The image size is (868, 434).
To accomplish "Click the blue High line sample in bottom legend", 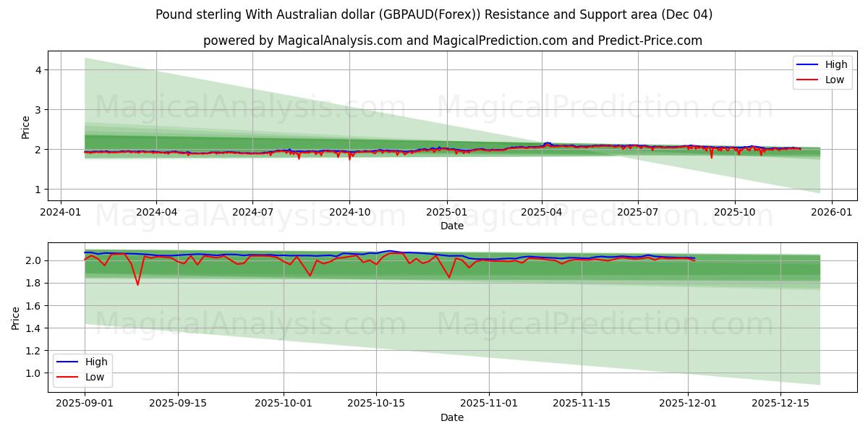I will pos(68,362).
